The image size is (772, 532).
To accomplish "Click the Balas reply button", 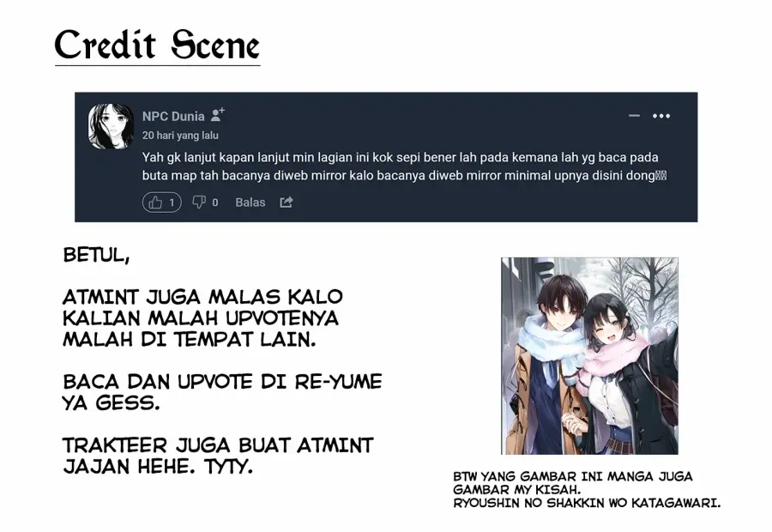I will click(250, 203).
